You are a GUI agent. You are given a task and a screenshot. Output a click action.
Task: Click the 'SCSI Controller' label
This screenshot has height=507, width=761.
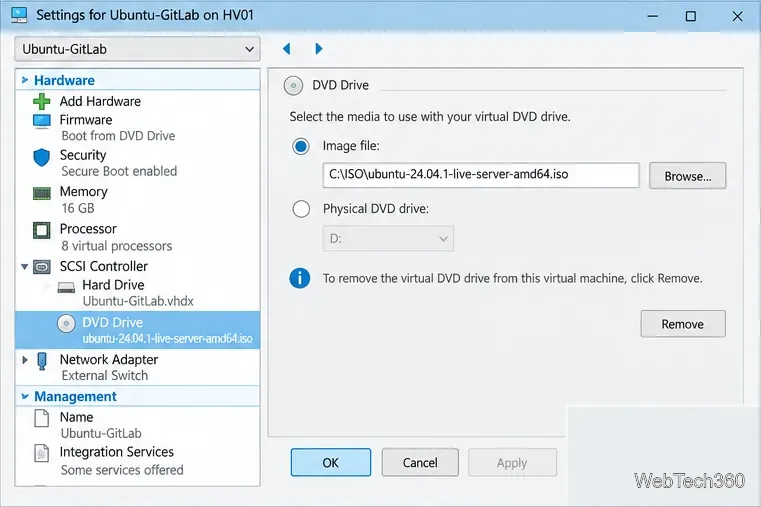pyautogui.click(x=103, y=266)
